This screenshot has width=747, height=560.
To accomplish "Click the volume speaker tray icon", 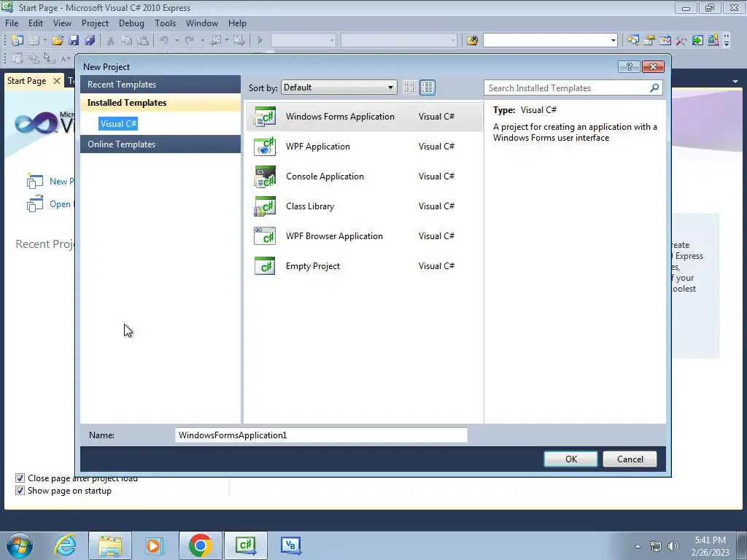I will point(673,546).
